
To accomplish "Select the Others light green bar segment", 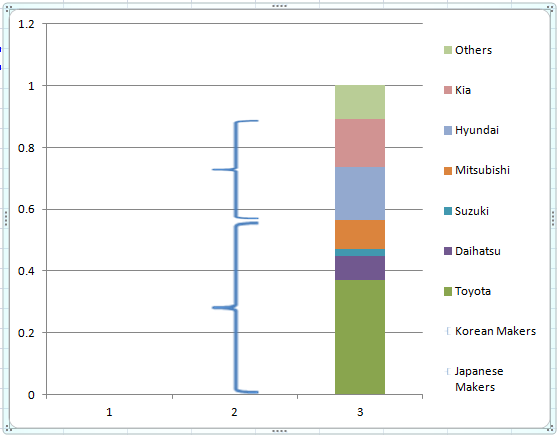I will tap(360, 102).
